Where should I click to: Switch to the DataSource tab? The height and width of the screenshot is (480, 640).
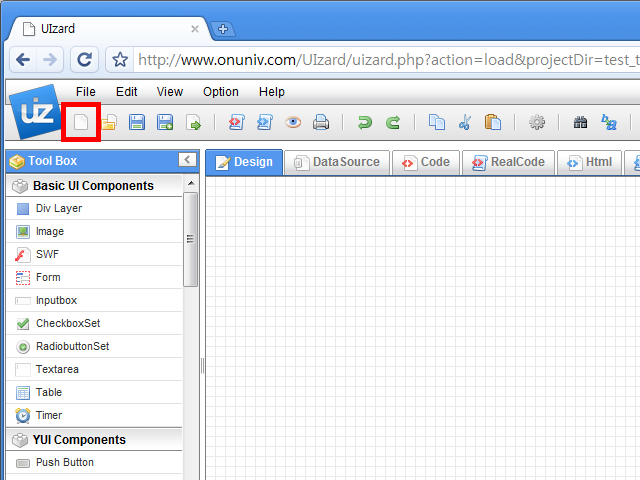tap(337, 162)
